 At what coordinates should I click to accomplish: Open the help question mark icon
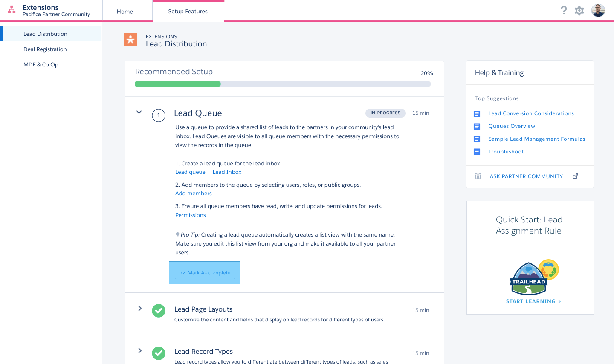point(564,10)
